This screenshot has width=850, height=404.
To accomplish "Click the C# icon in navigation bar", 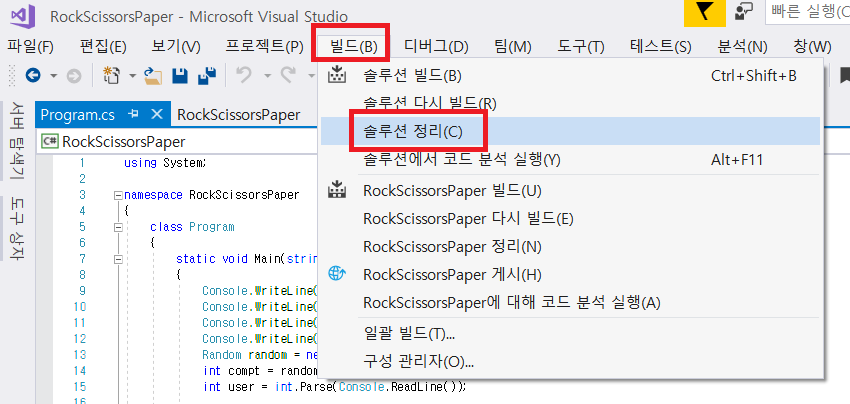I will [x=49, y=142].
